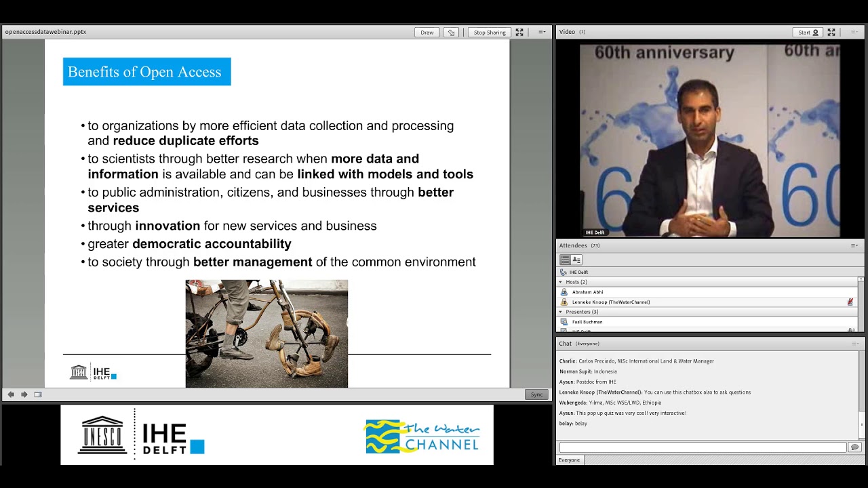Click the 'better management' bullet line

(278, 262)
